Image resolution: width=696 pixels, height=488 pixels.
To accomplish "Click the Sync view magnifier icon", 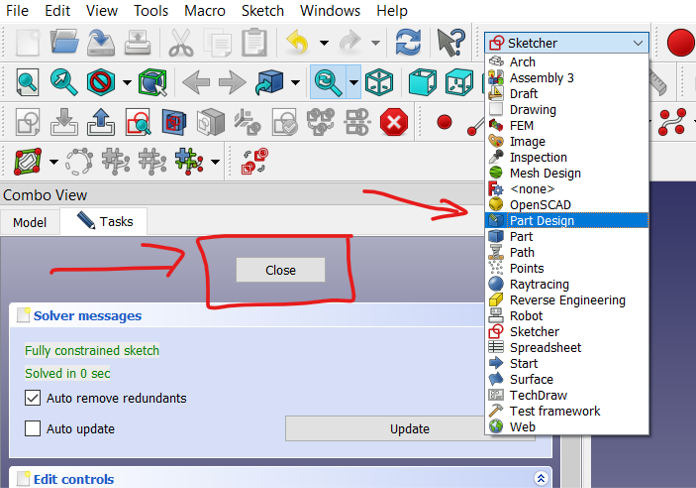I will [x=328, y=82].
